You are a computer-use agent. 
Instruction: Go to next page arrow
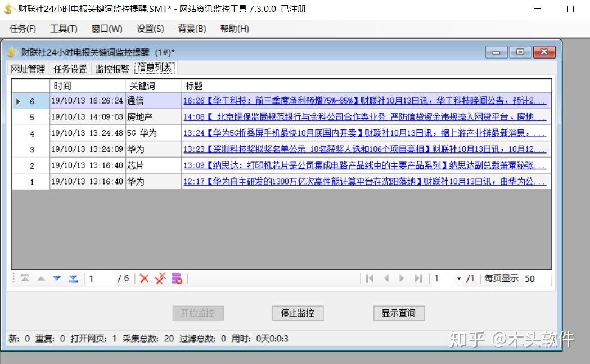(x=402, y=278)
